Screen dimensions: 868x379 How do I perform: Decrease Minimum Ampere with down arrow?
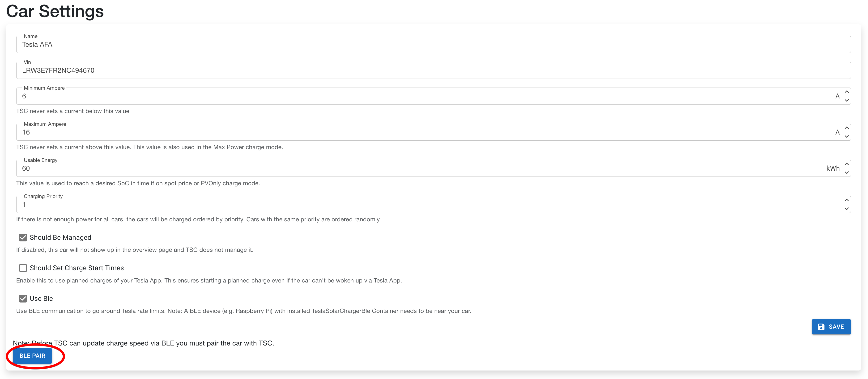tap(847, 100)
